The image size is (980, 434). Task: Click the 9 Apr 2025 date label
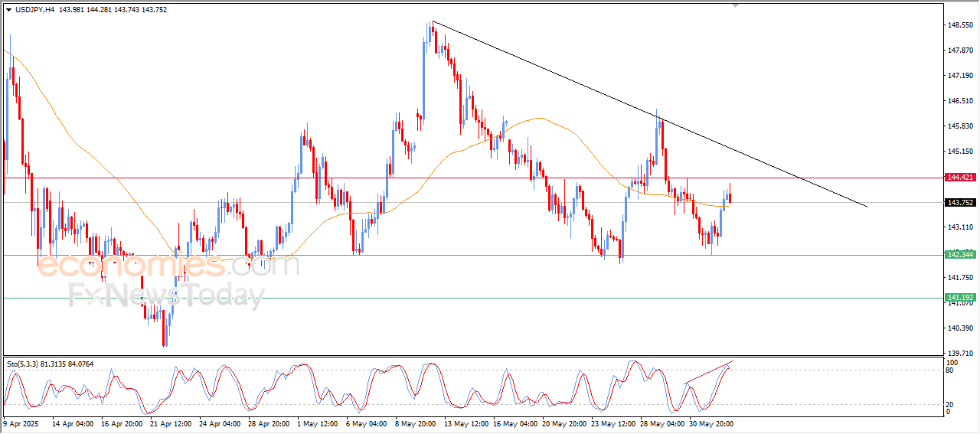pyautogui.click(x=21, y=423)
